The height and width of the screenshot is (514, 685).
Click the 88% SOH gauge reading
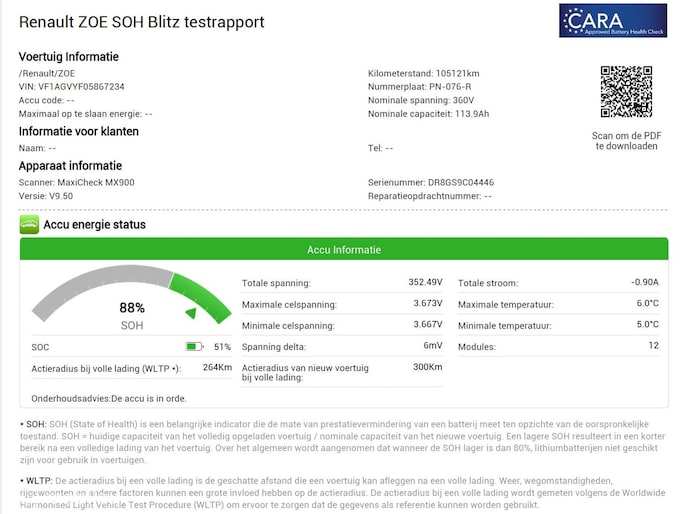(132, 308)
